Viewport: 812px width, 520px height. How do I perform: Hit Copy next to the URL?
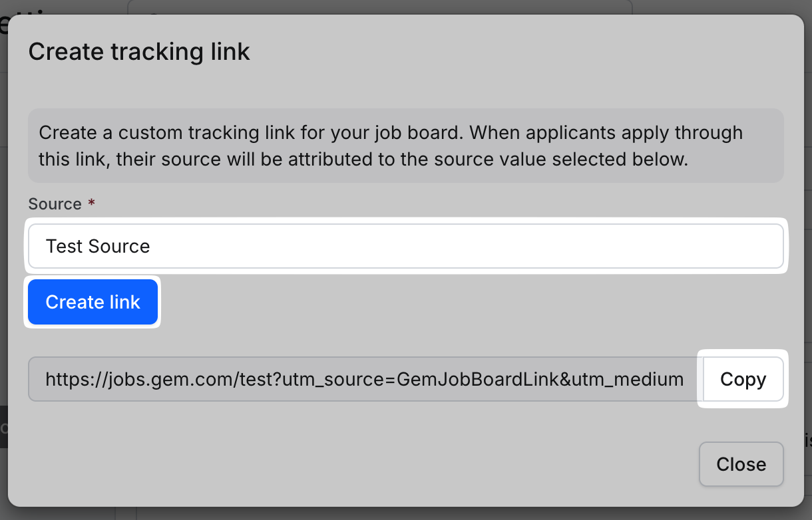coord(743,379)
